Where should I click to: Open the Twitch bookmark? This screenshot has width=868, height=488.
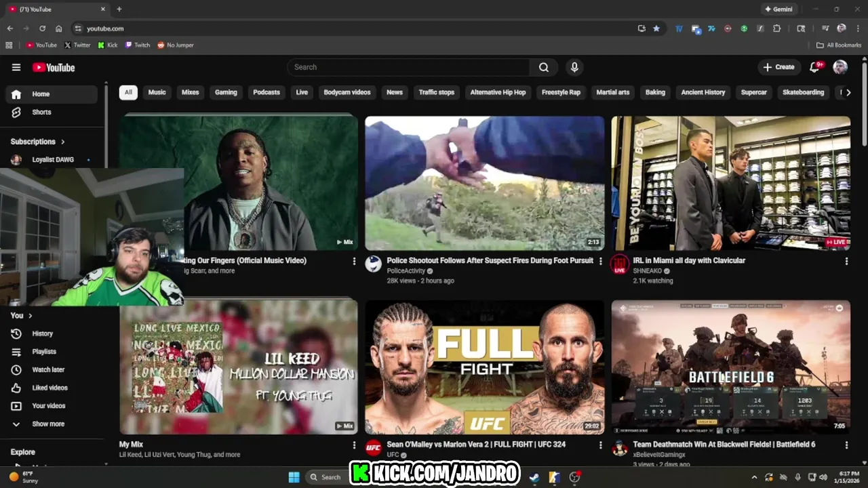click(x=138, y=45)
